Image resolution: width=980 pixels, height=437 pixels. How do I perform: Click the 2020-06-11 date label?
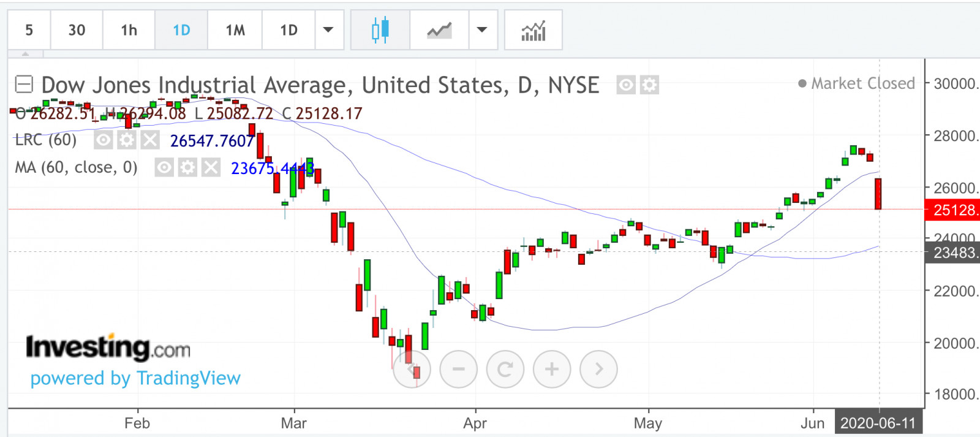[x=878, y=423]
